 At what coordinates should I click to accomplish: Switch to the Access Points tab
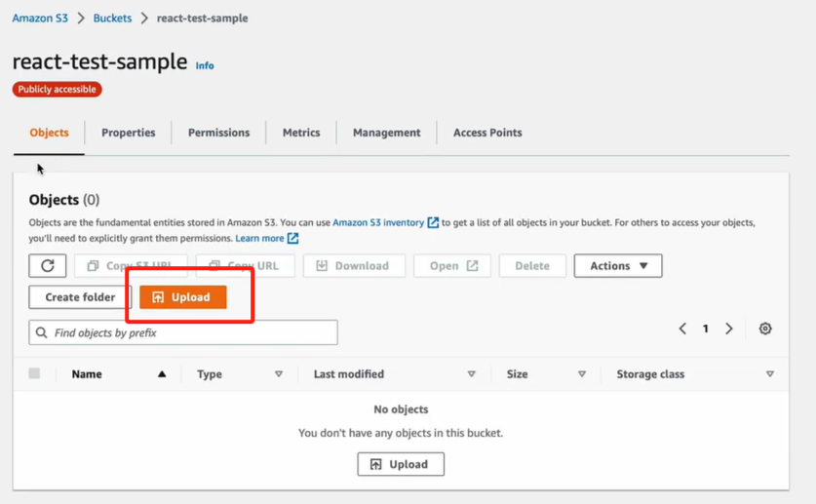pos(487,133)
